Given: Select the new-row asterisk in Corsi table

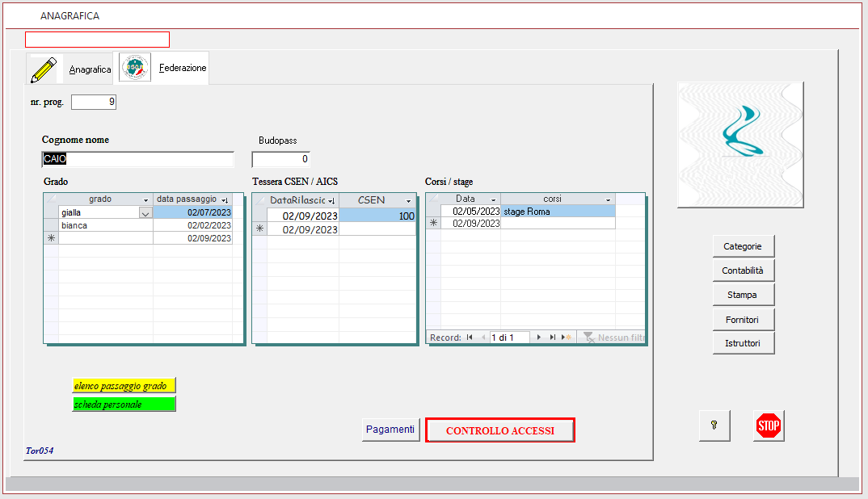Looking at the screenshot, I should (x=433, y=223).
